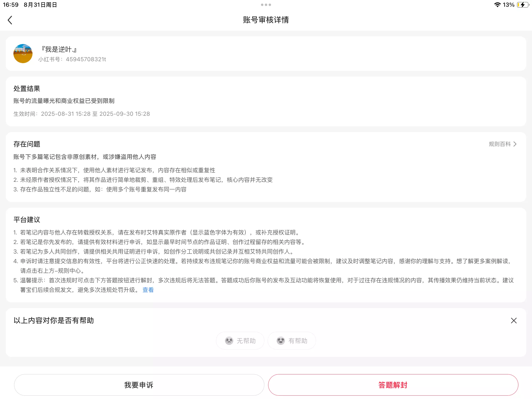Tap the 16:59 clock in status bar
The image size is (532, 399).
coord(11,5)
